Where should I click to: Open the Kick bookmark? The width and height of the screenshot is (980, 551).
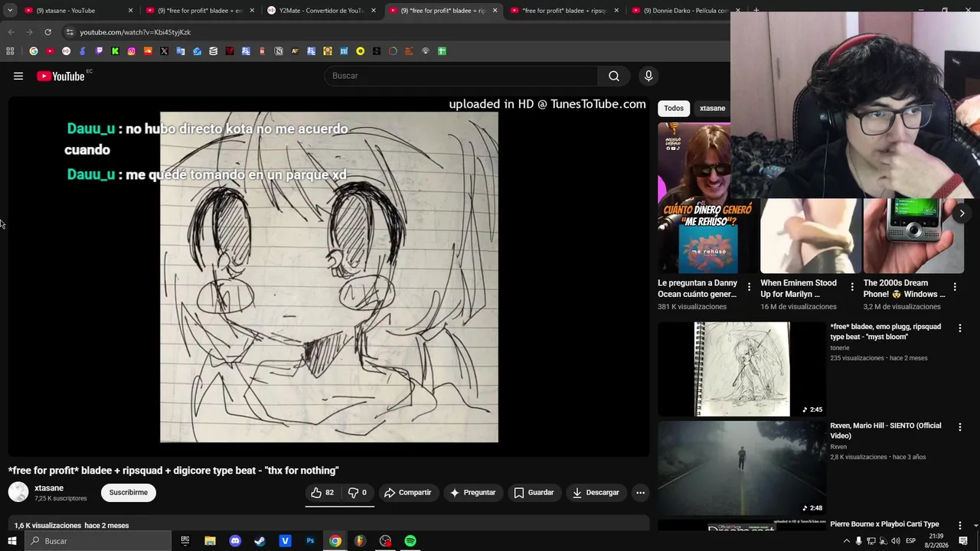point(116,51)
